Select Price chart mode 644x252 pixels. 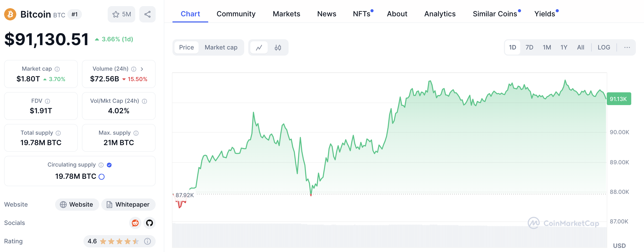click(x=187, y=47)
